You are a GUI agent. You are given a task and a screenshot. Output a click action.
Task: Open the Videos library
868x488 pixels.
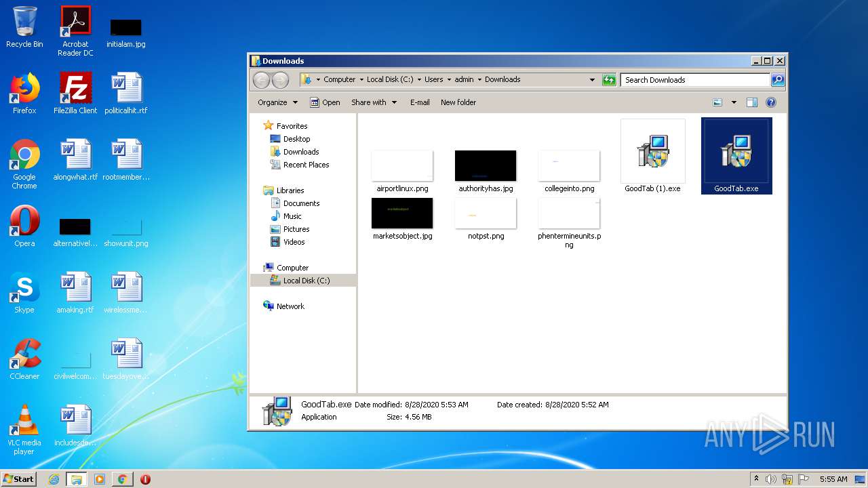[x=294, y=242]
